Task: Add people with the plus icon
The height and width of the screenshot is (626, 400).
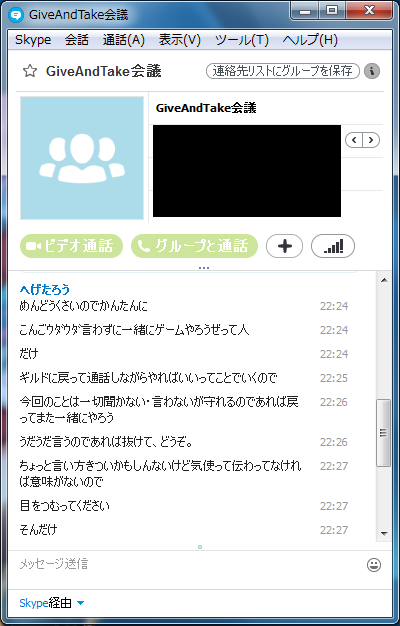Action: click(x=285, y=246)
